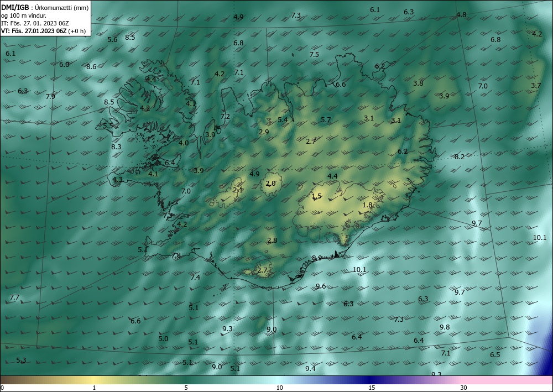Click the '0' tick on the colour scale
The width and height of the screenshot is (553, 392).
2,388
